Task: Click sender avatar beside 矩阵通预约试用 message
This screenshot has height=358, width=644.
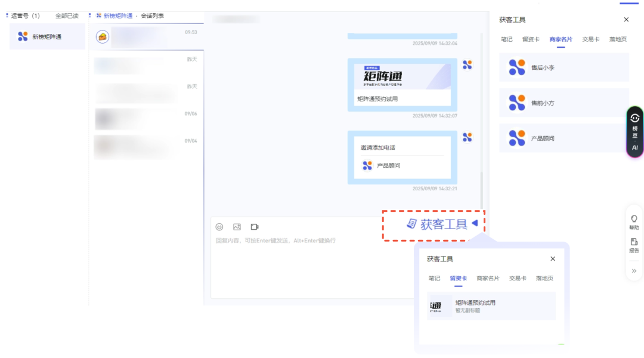Action: [467, 65]
